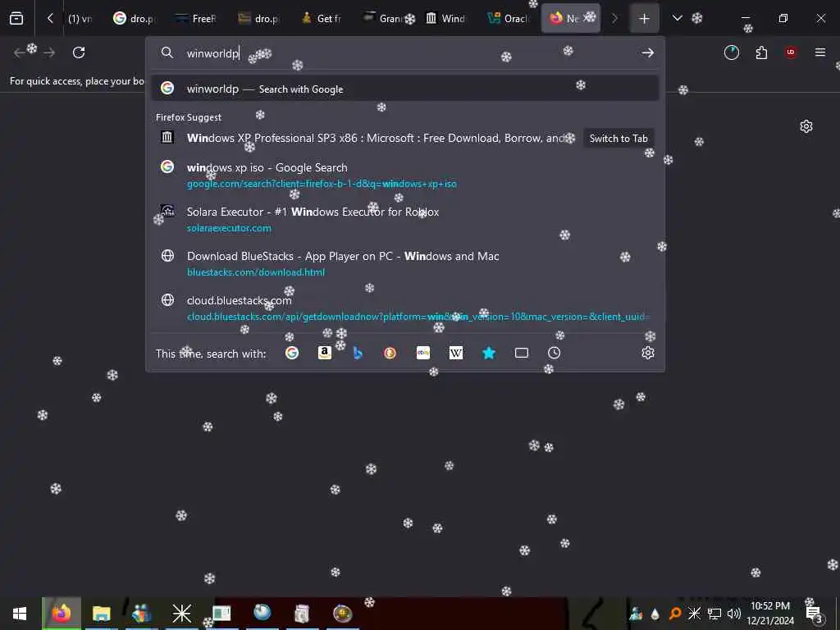Select "winworldp — Search with Google" suggestion
The image size is (840, 630).
(405, 89)
